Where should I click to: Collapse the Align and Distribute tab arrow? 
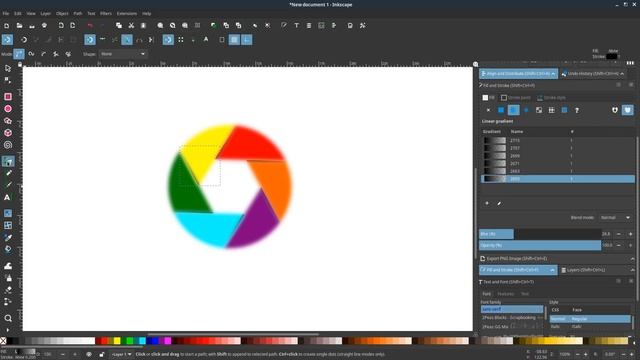coord(553,74)
